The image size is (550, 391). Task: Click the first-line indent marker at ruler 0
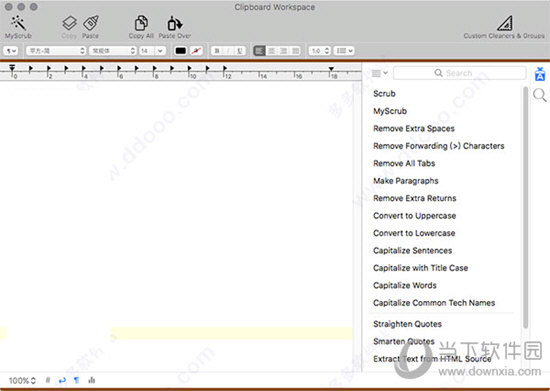click(x=12, y=68)
